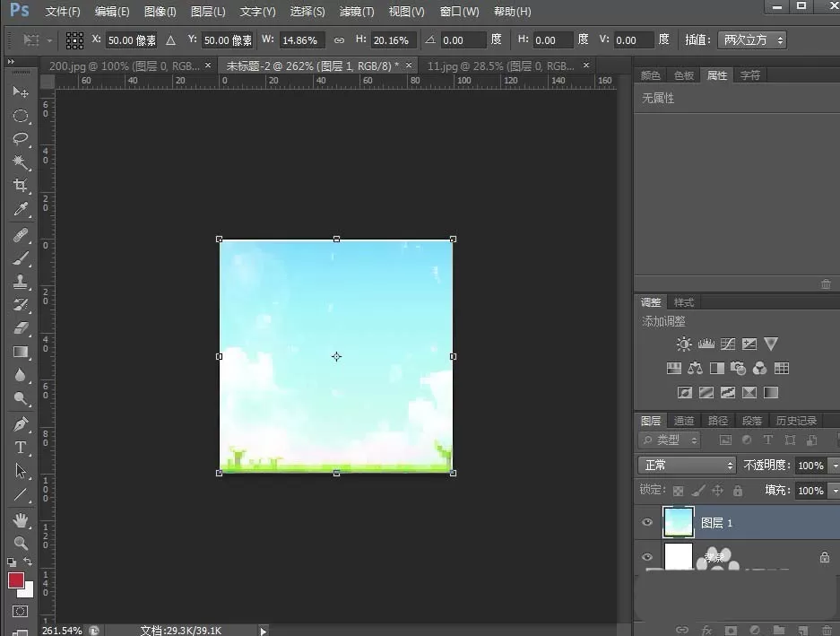
Task: Open the 文件(F) menu
Action: (x=62, y=12)
